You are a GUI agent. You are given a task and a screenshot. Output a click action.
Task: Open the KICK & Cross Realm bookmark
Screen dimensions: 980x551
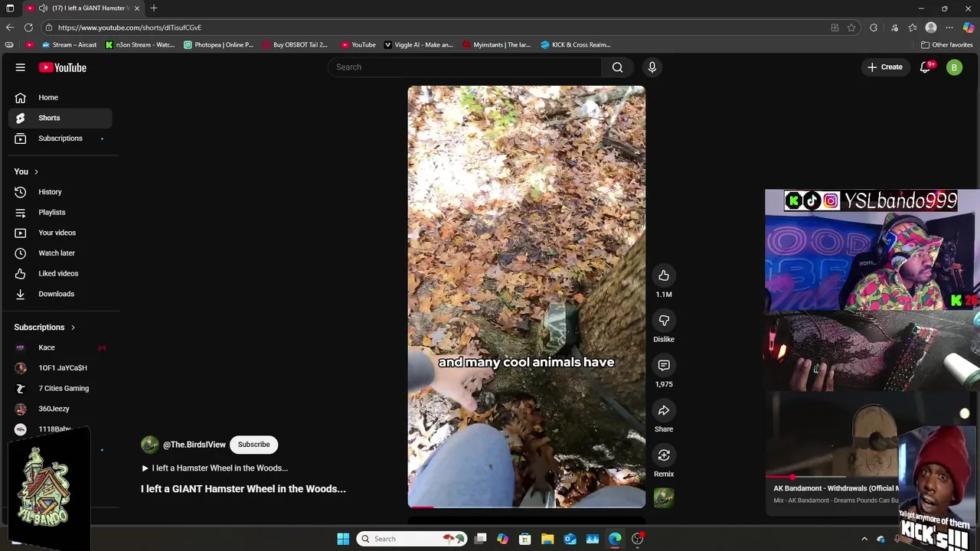point(575,45)
